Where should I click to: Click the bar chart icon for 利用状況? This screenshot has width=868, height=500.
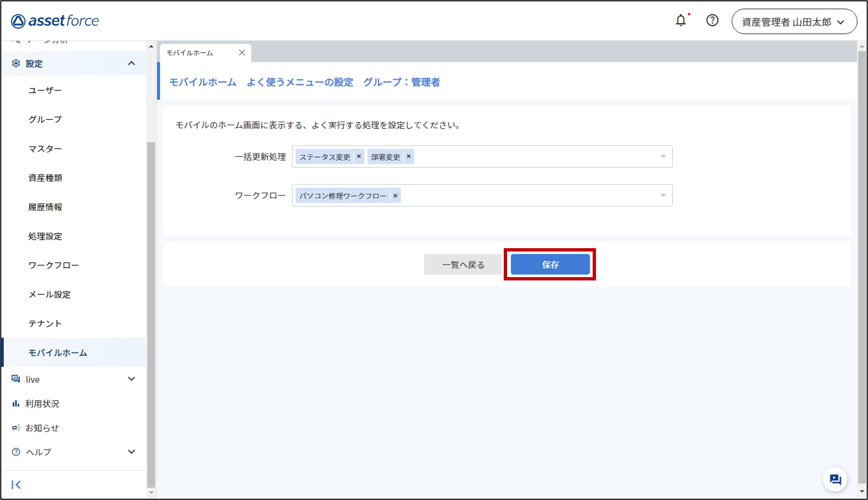point(15,403)
